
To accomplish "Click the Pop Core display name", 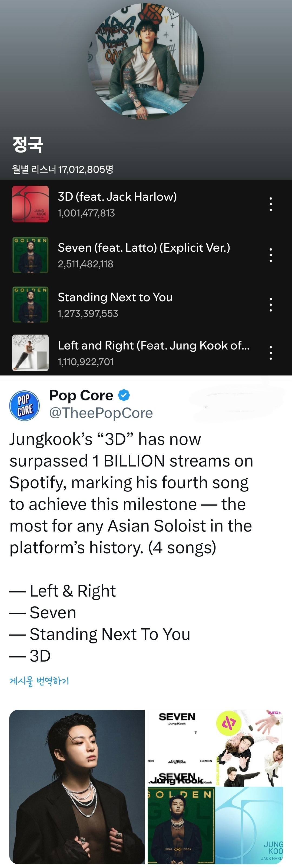I will [x=81, y=395].
